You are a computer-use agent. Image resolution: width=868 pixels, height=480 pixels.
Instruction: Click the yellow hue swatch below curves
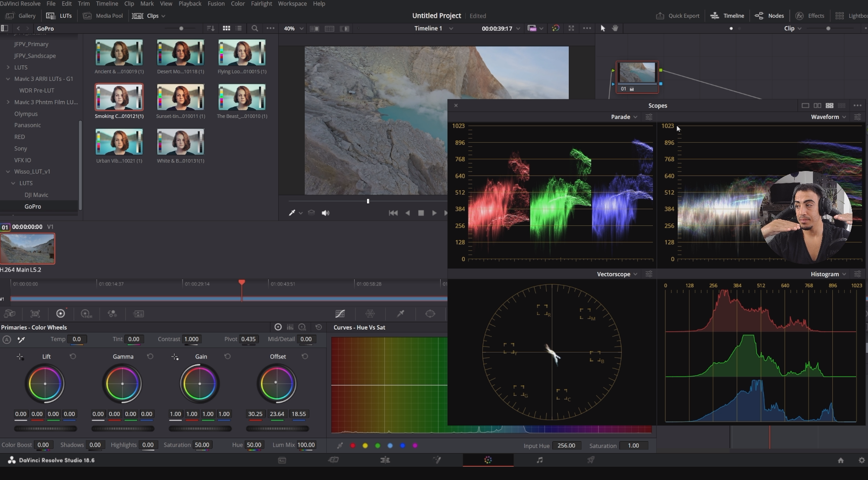pyautogui.click(x=365, y=446)
